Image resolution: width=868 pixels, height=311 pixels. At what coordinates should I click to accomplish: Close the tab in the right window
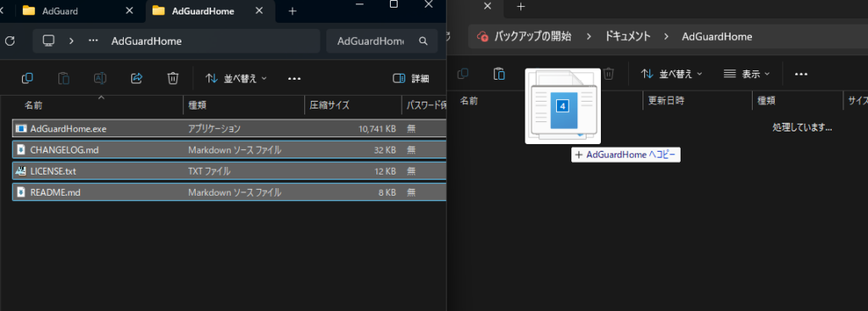[x=487, y=7]
